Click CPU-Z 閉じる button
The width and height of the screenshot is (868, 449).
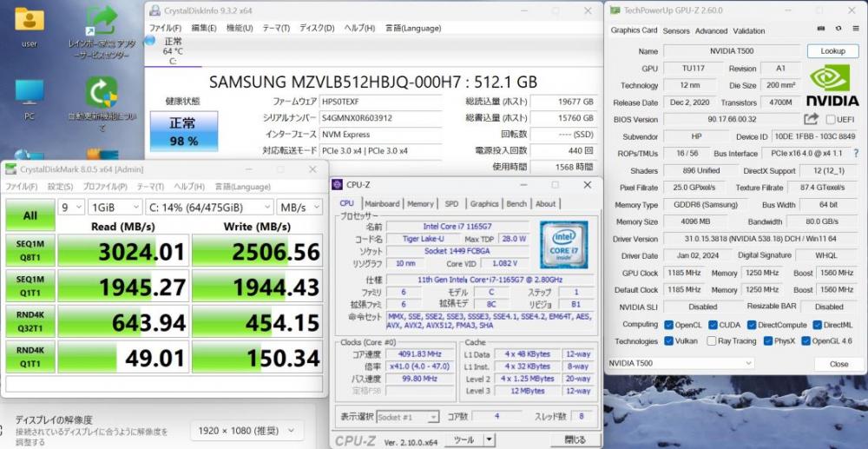point(575,440)
